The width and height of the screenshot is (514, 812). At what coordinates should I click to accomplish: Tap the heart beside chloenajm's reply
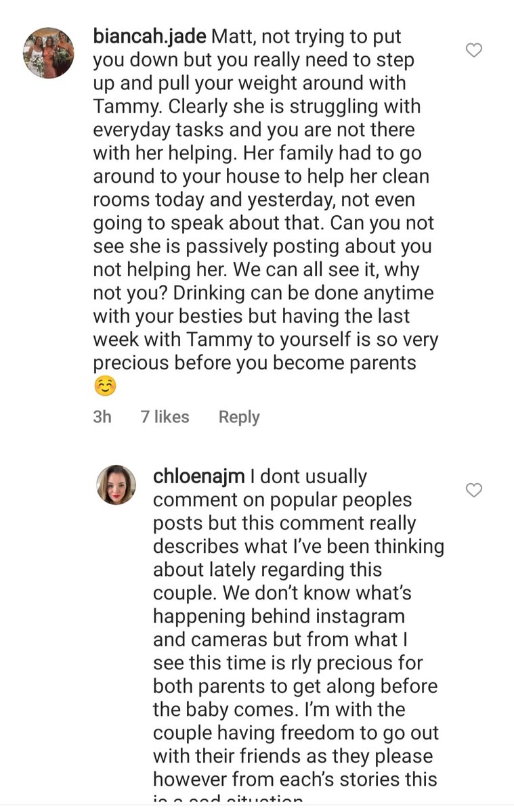pyautogui.click(x=474, y=490)
